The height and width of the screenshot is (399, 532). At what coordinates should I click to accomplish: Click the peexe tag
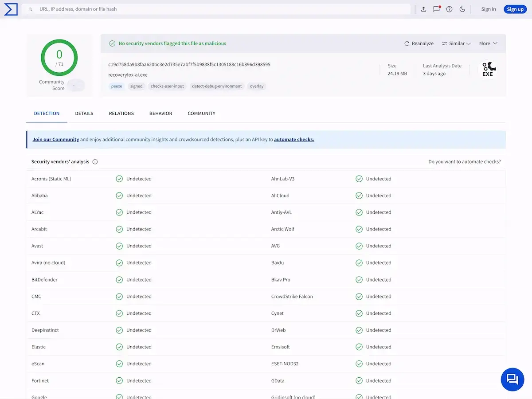point(117,86)
